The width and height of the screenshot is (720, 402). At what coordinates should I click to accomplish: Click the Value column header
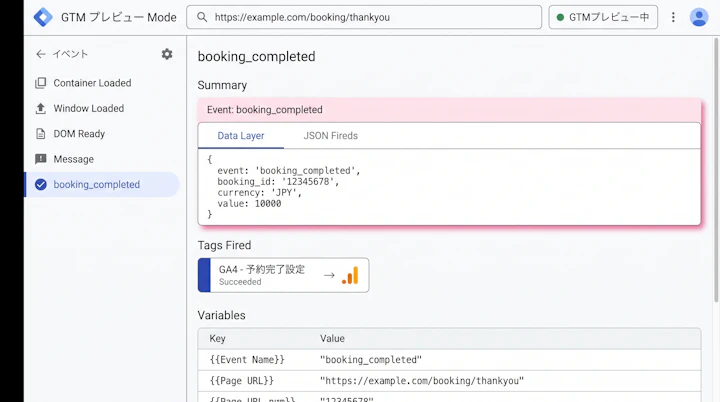pyautogui.click(x=332, y=339)
